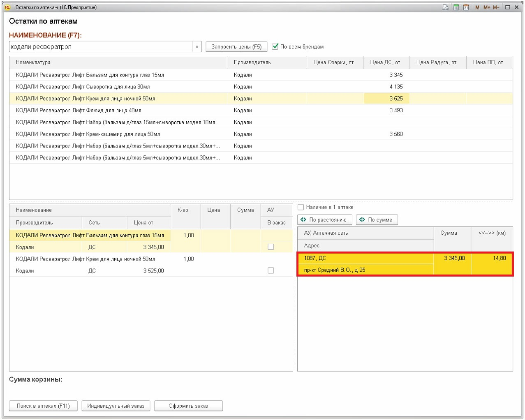Enable the 'Наличие в 1 аптеке' checkbox
The height and width of the screenshot is (420, 525).
tap(301, 207)
